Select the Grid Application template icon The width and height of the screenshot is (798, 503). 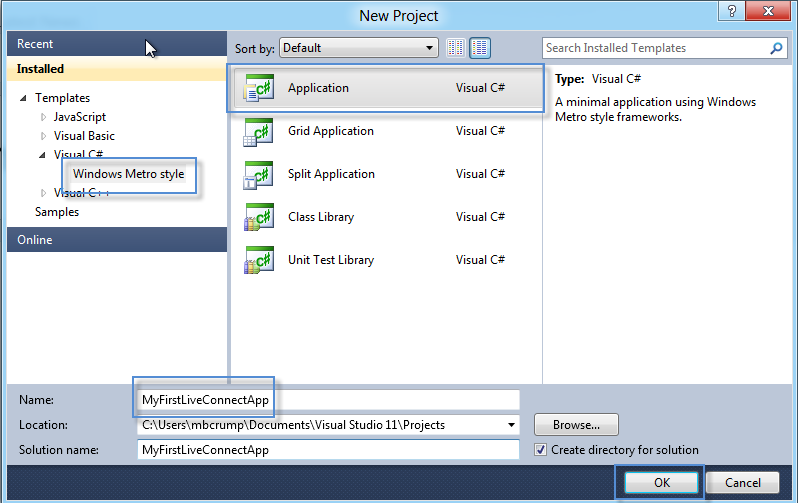click(x=259, y=132)
